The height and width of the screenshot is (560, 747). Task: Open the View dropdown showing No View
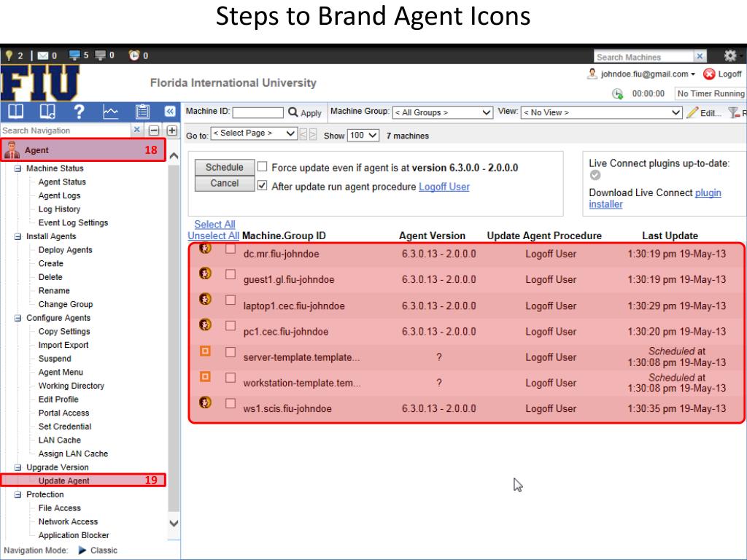click(601, 112)
